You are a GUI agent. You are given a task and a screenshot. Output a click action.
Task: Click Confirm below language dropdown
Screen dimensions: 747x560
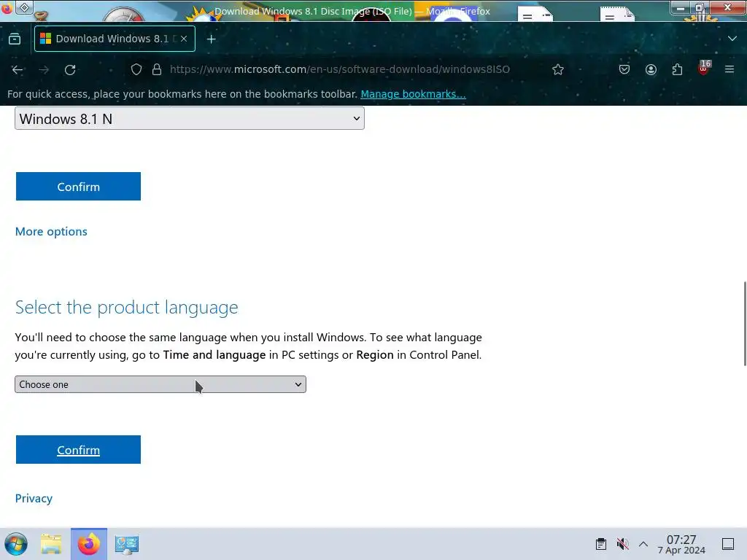pyautogui.click(x=78, y=449)
